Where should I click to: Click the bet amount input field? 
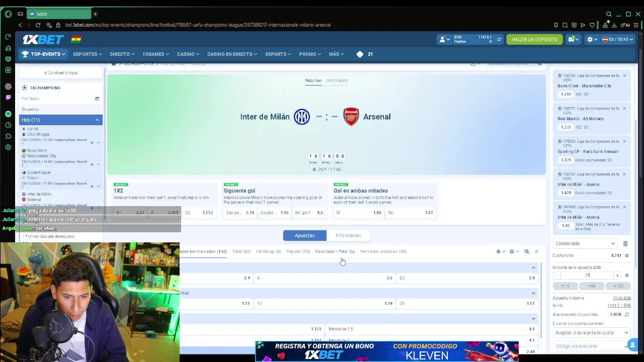coord(587,276)
